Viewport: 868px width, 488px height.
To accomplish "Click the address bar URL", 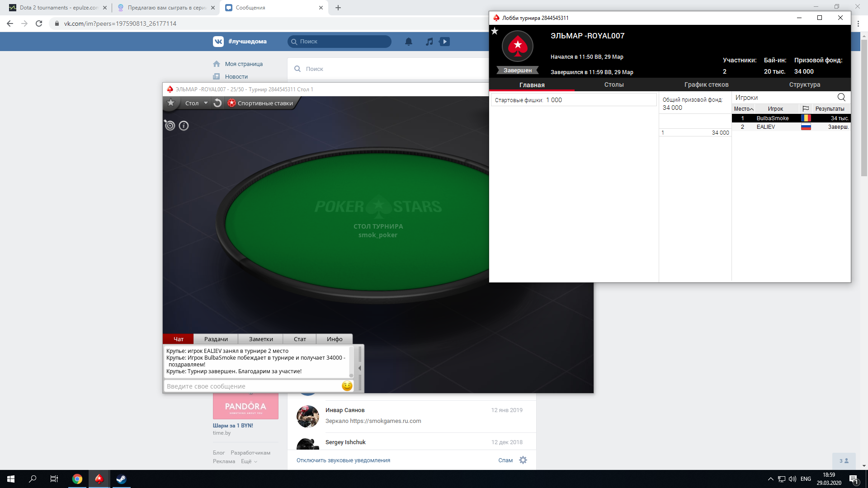I will pyautogui.click(x=120, y=23).
